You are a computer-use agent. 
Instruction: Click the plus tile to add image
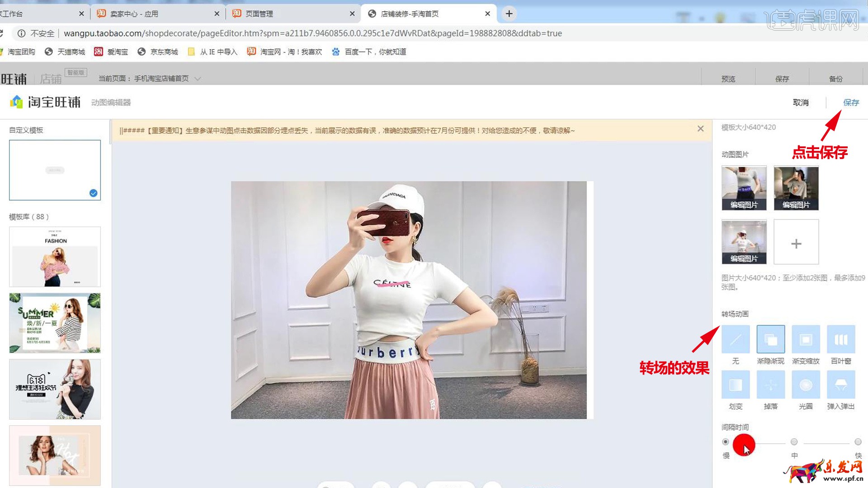(796, 242)
